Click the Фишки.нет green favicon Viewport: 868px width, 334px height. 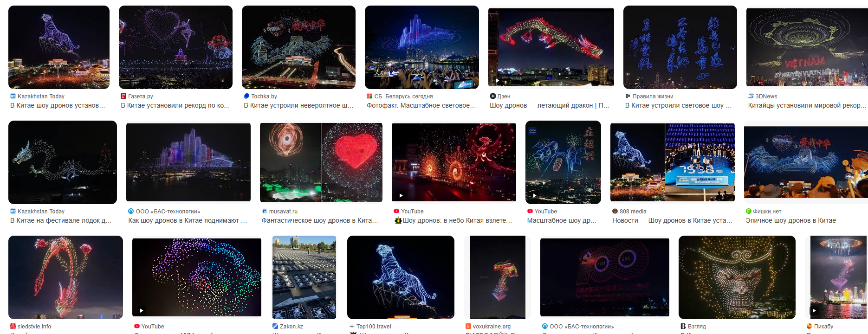(749, 212)
